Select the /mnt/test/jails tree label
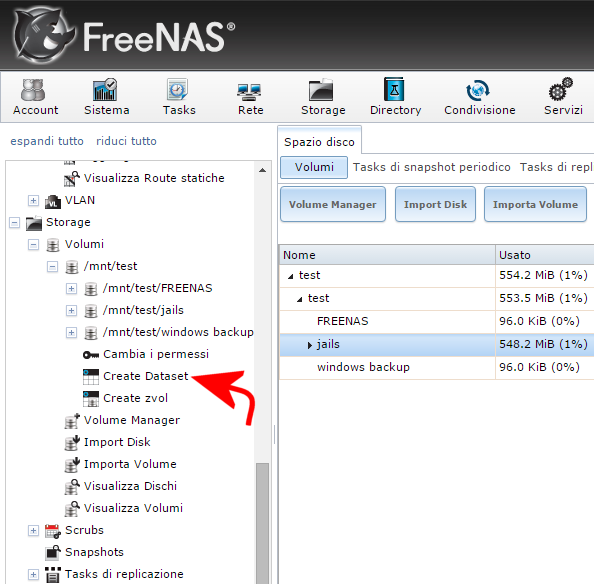 pyautogui.click(x=143, y=310)
